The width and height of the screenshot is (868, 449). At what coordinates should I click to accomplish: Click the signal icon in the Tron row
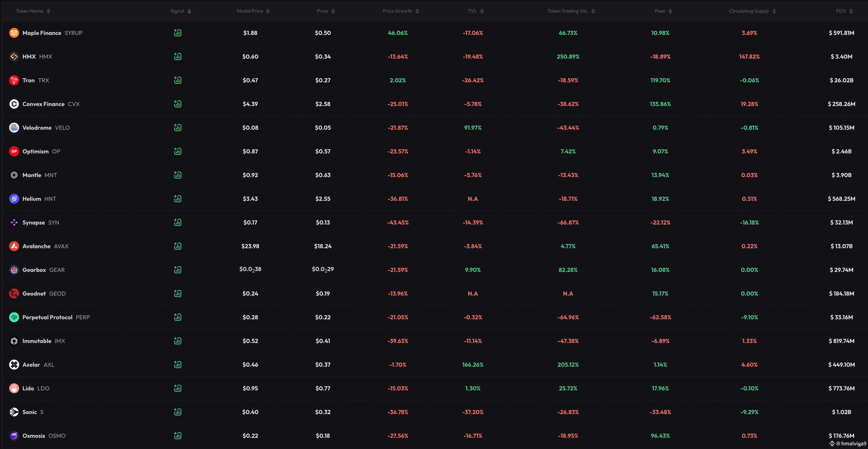[x=178, y=80]
